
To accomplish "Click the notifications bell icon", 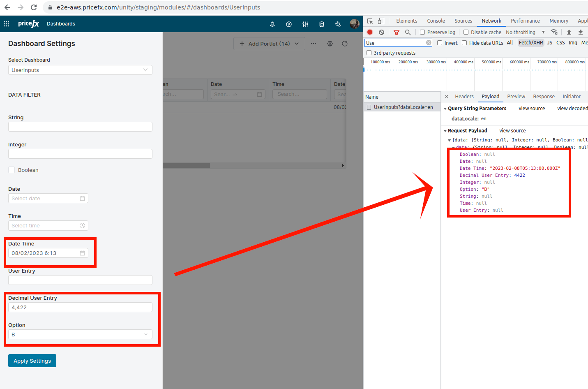I will click(x=272, y=24).
